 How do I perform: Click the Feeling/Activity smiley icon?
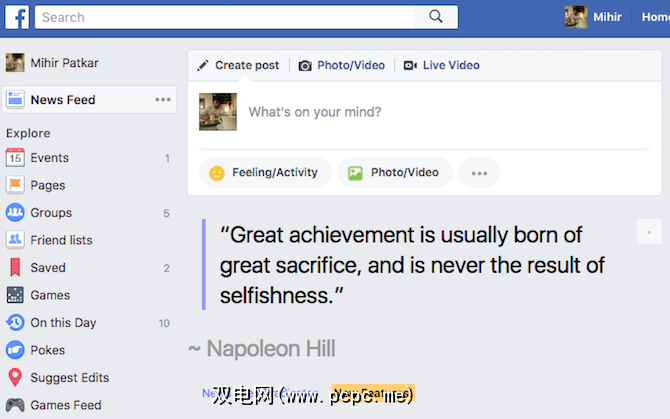pos(217,173)
